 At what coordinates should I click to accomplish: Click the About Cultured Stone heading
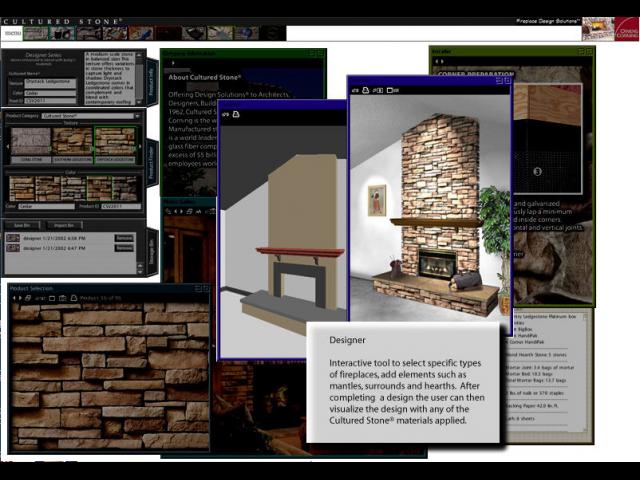[204, 77]
